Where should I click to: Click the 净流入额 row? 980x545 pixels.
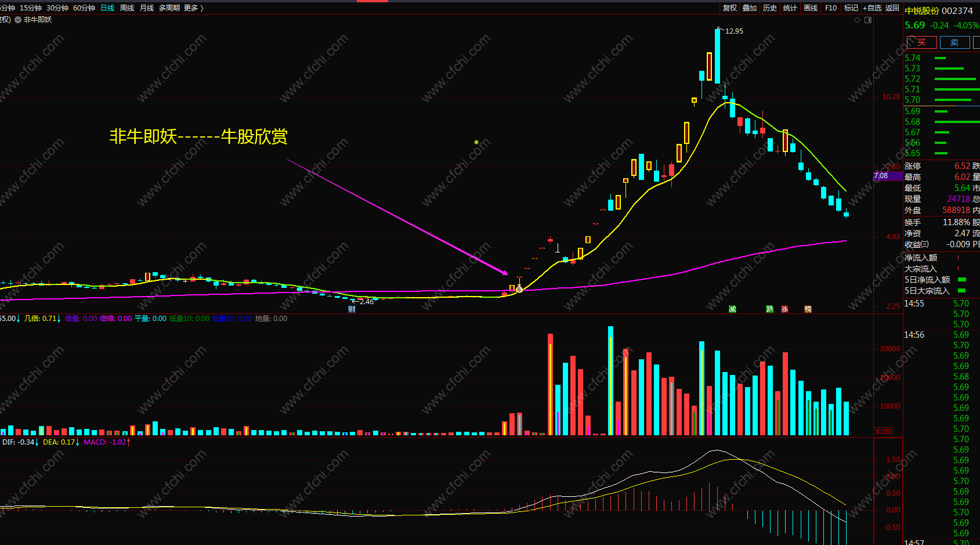942,258
